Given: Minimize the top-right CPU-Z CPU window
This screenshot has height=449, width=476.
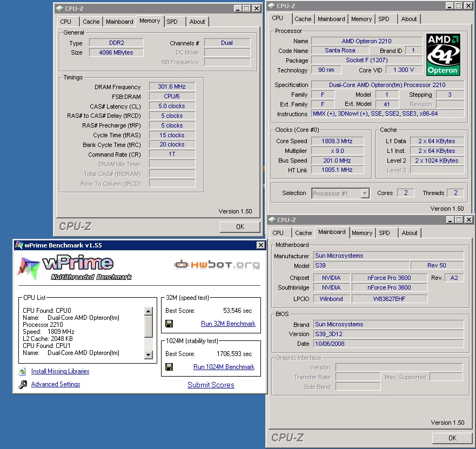Looking at the screenshot, I should point(450,6).
